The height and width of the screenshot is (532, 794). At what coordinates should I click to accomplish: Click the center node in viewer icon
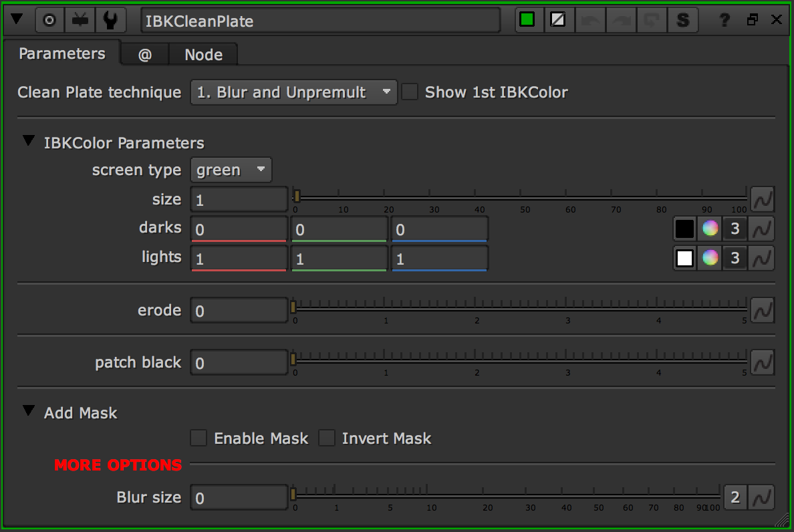pyautogui.click(x=49, y=20)
